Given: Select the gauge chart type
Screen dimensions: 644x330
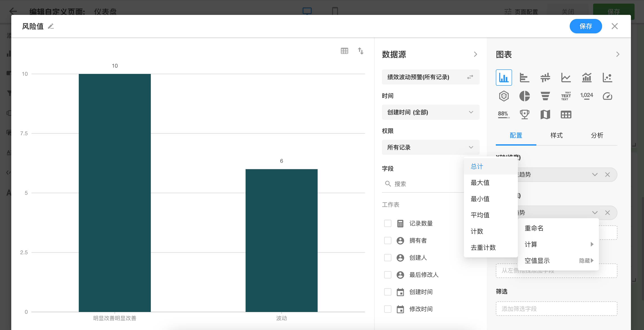Looking at the screenshot, I should [x=607, y=96].
